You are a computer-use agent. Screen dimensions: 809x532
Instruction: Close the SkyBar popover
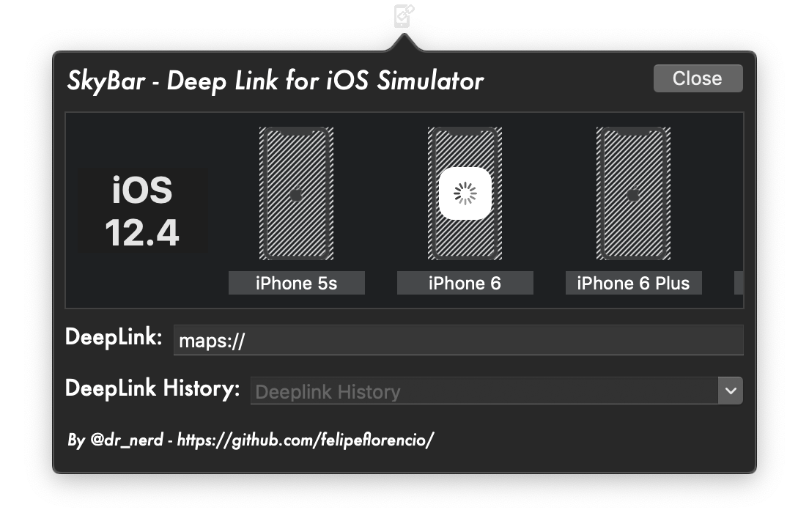click(x=698, y=78)
